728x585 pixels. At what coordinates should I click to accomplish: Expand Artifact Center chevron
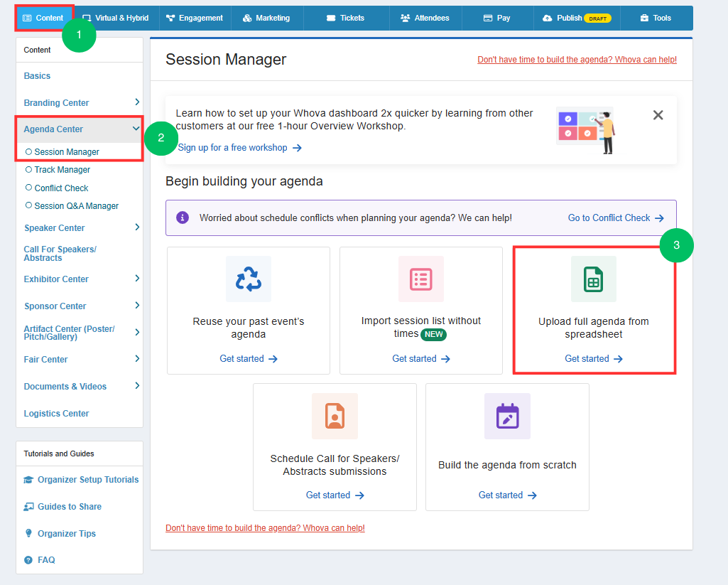[x=137, y=332]
